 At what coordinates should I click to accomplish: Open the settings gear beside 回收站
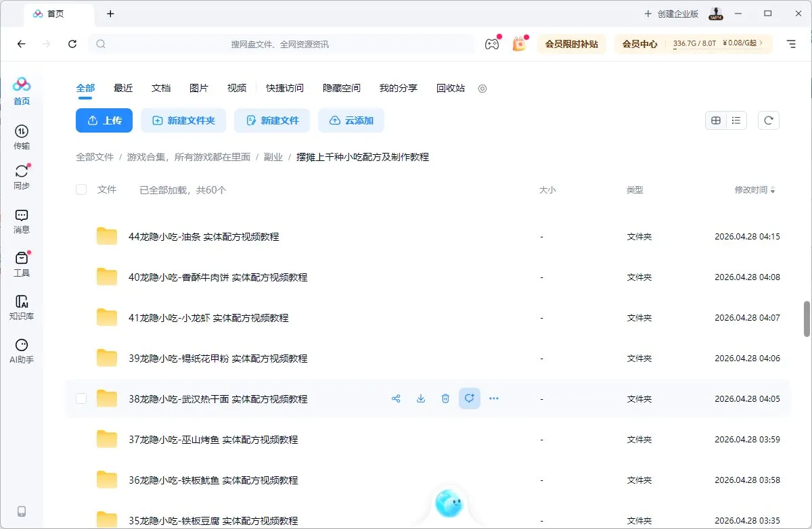click(x=482, y=88)
